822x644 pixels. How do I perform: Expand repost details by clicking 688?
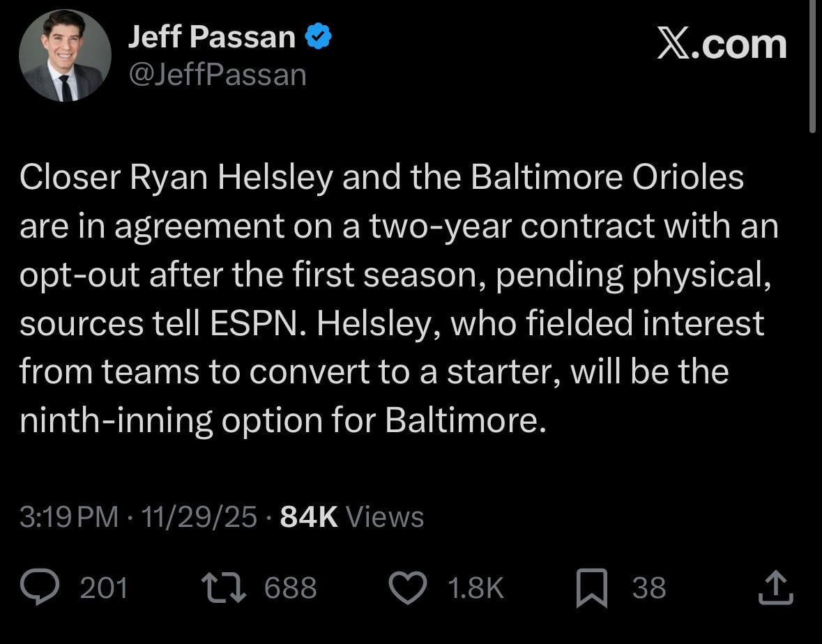click(x=291, y=589)
